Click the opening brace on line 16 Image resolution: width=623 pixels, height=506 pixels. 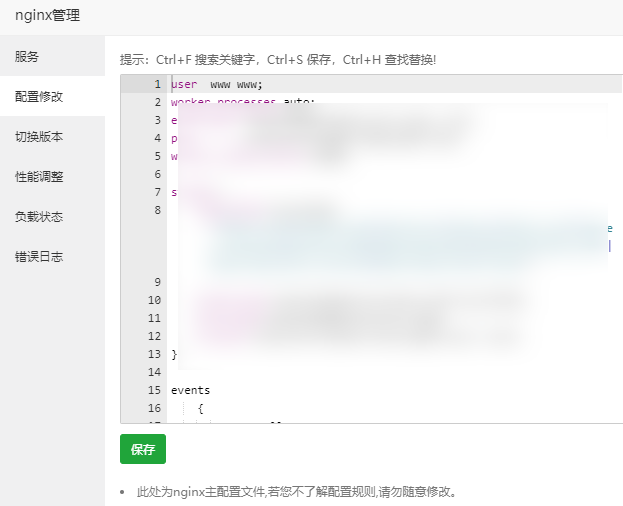click(201, 408)
